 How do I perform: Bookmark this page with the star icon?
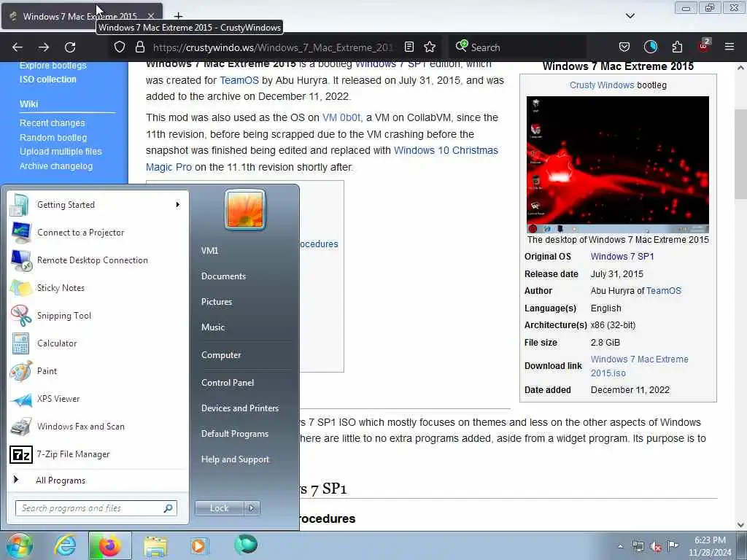[430, 47]
